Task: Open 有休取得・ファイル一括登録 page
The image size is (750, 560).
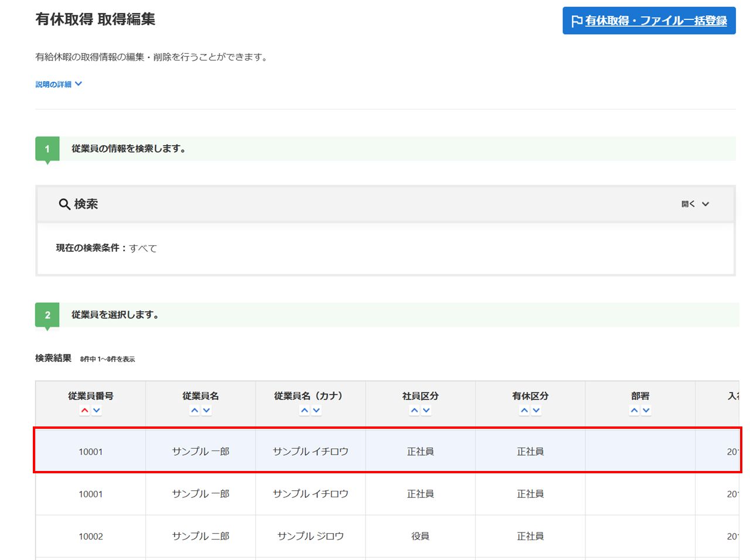Action: [x=656, y=21]
